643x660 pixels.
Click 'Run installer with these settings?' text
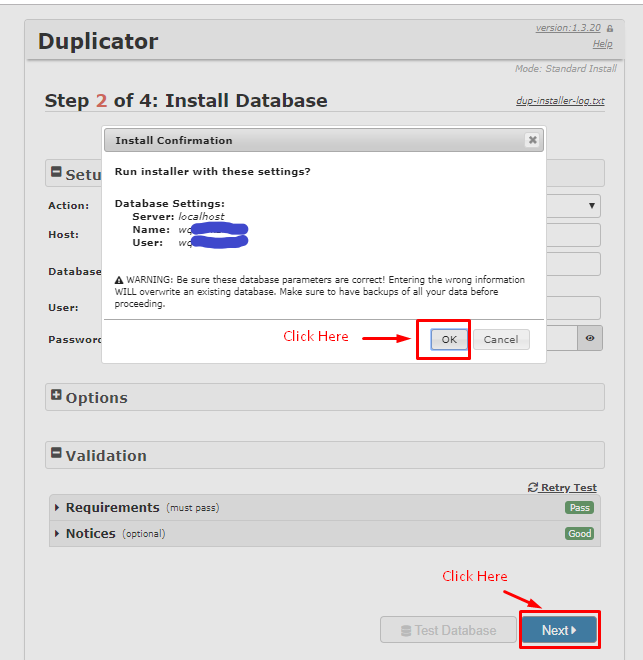coord(213,172)
